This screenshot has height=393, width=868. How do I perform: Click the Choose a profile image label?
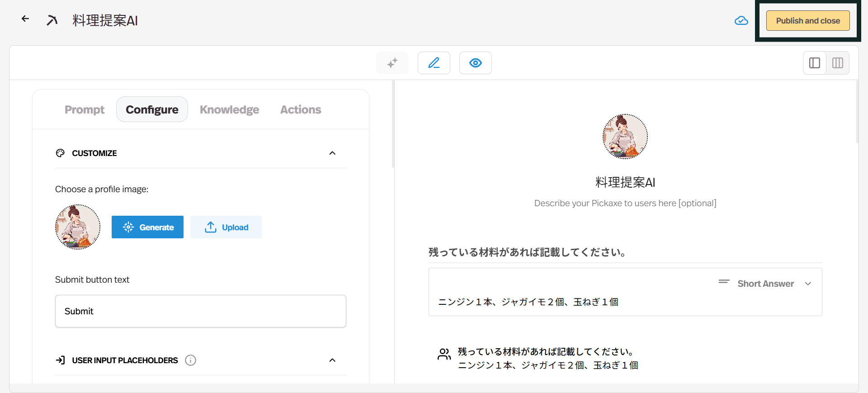coord(102,189)
